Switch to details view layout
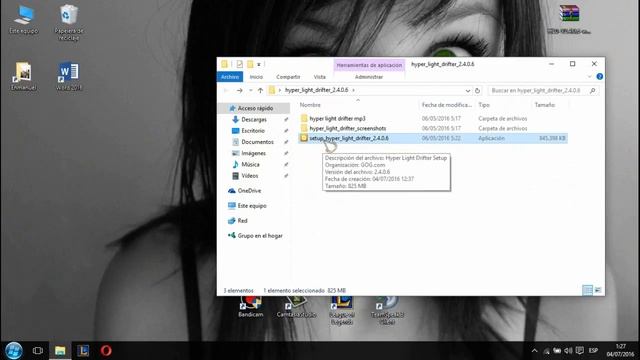Viewport: 640px width, 360px height. (x=587, y=290)
